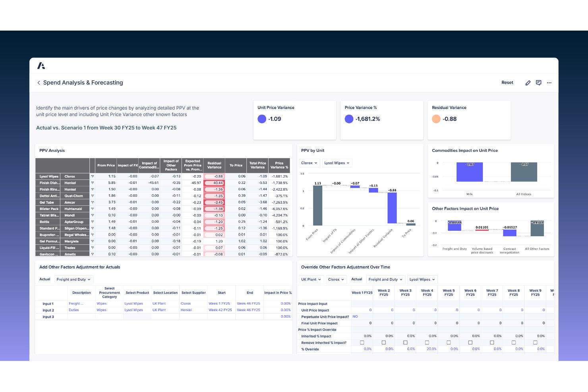Check Remove Inherited % Impact for Week 7 FY25
The height and width of the screenshot is (392, 588).
[x=492, y=342]
